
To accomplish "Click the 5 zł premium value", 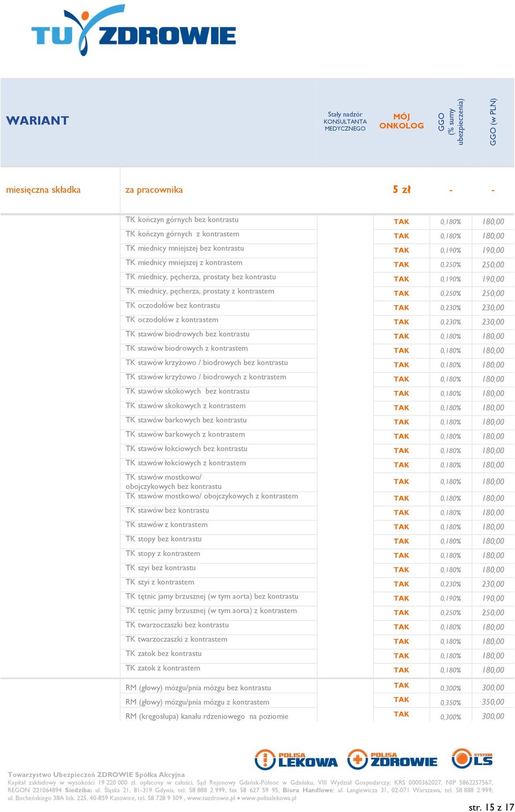I will click(x=401, y=189).
